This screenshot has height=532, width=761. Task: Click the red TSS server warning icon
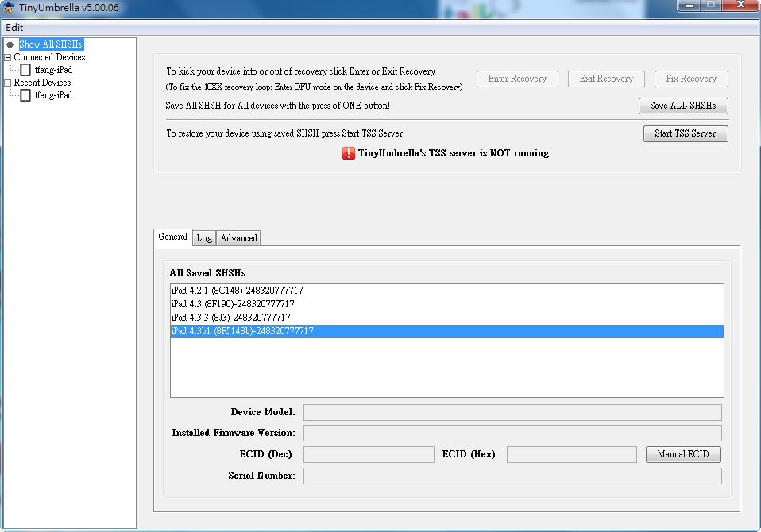(349, 153)
